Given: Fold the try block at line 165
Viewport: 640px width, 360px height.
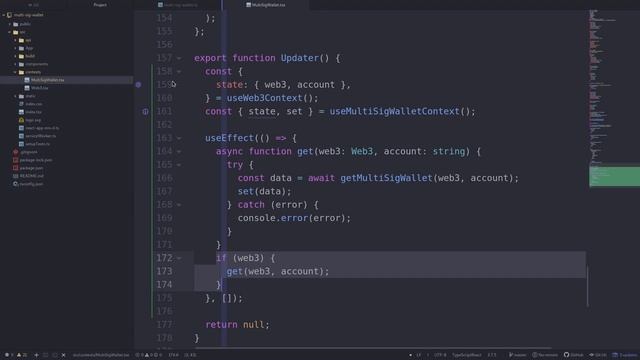Looking at the screenshot, I should pos(179,165).
